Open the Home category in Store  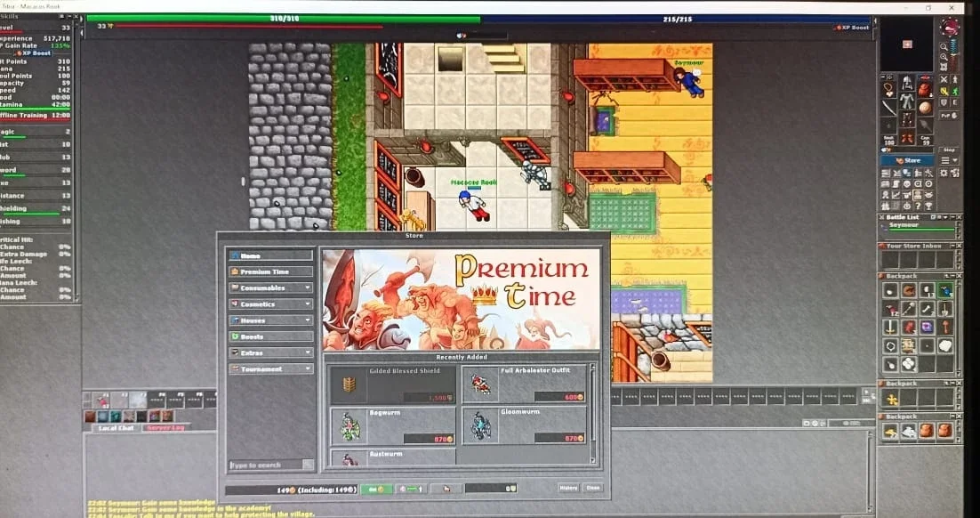pos(270,255)
